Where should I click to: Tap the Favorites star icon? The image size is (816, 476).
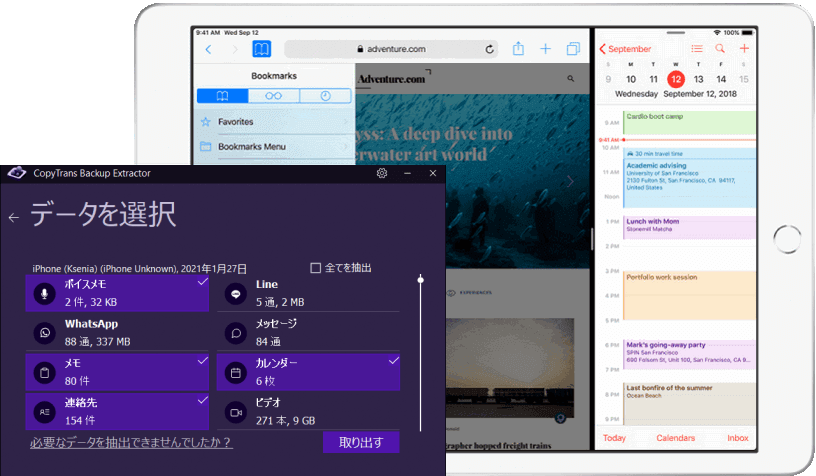pos(206,122)
